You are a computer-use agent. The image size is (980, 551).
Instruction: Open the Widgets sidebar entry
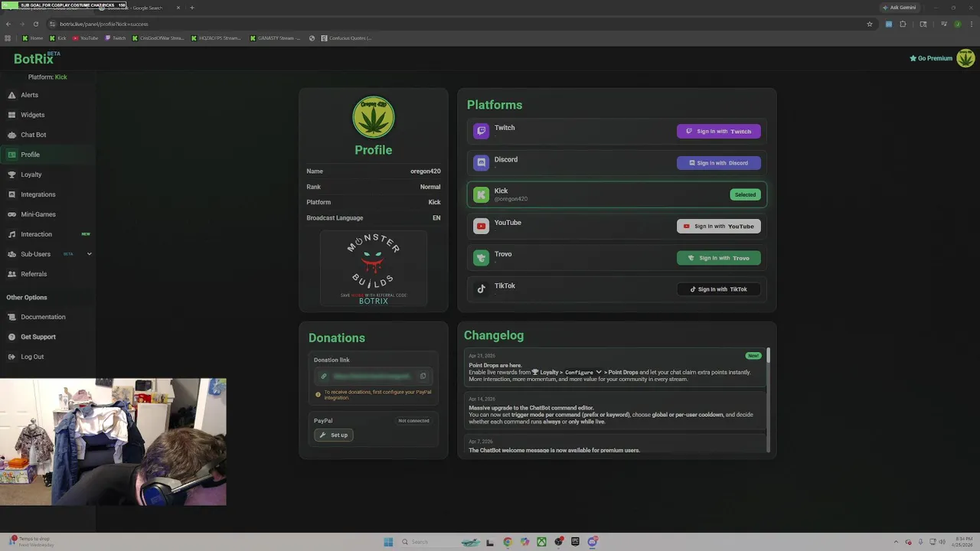[47, 115]
